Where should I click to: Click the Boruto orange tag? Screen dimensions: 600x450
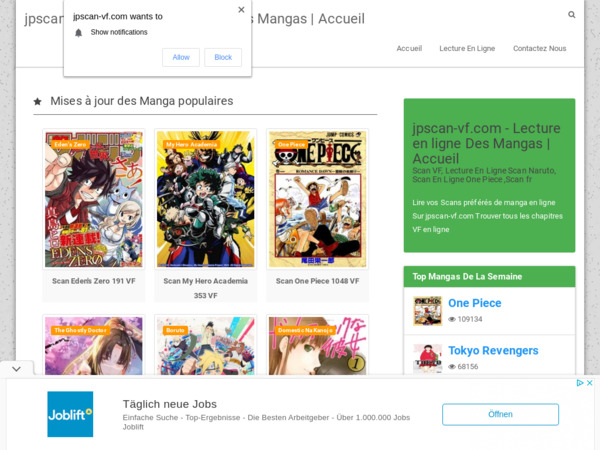pyautogui.click(x=175, y=330)
